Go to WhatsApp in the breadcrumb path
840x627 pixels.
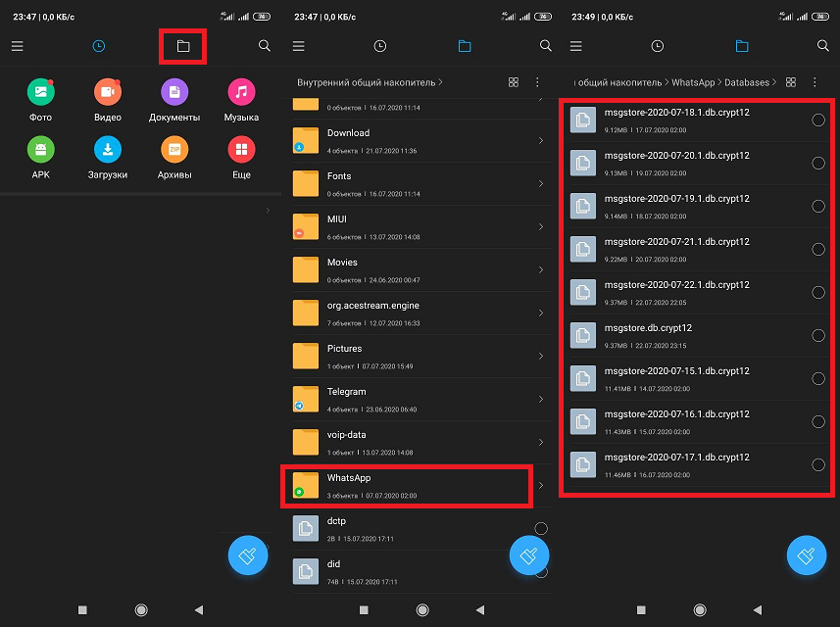[693, 82]
